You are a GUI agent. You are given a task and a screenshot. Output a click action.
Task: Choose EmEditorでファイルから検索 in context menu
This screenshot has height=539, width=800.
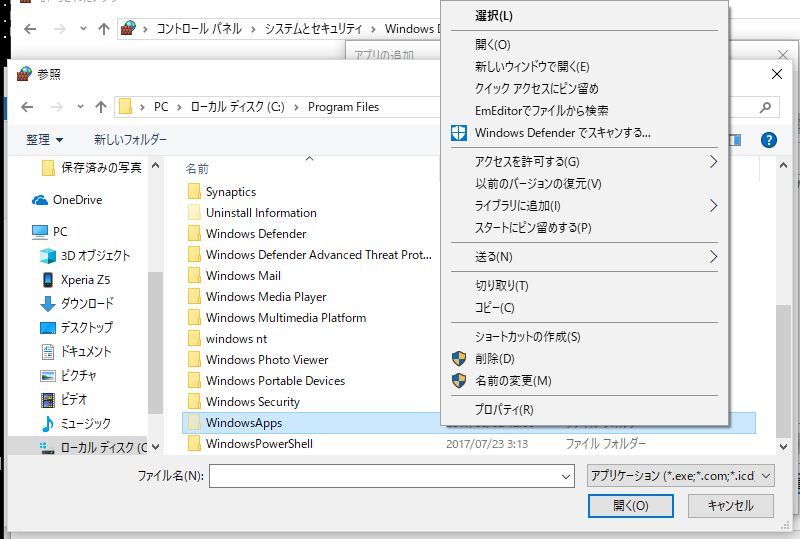click(584, 110)
